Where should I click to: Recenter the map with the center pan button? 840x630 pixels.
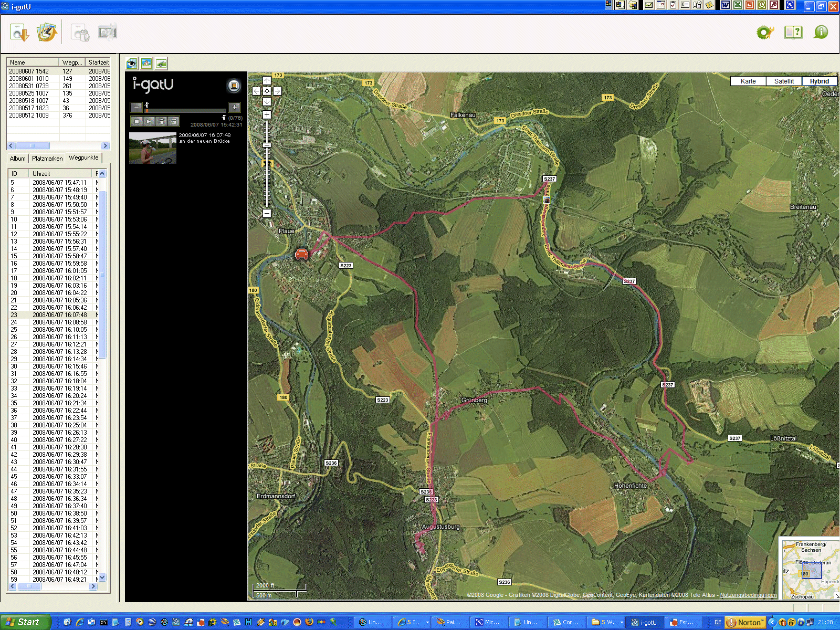[267, 91]
